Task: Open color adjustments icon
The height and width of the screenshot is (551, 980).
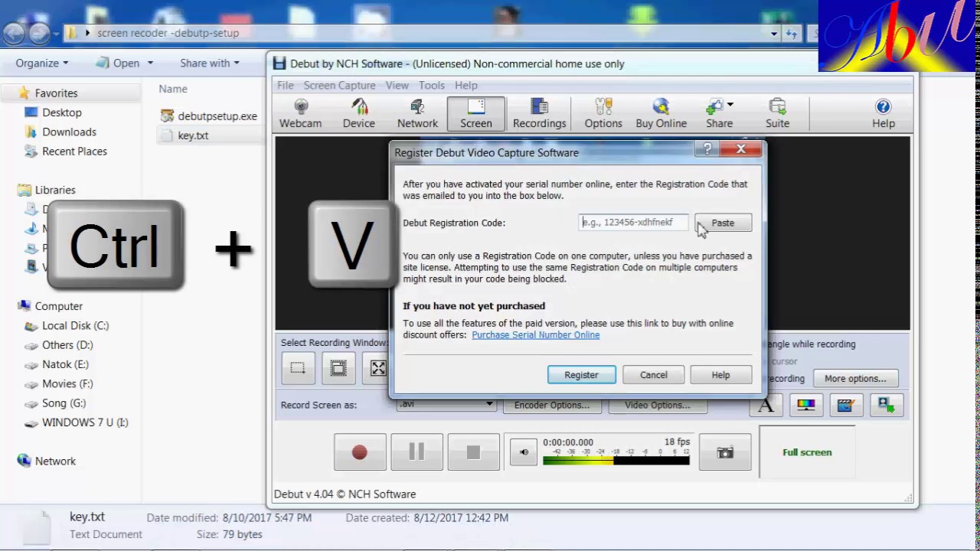Action: click(806, 406)
